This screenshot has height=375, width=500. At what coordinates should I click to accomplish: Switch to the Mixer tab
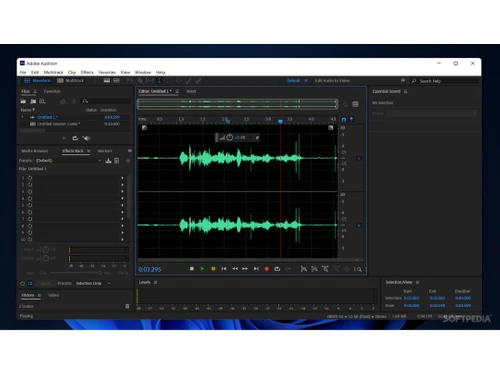(x=191, y=91)
